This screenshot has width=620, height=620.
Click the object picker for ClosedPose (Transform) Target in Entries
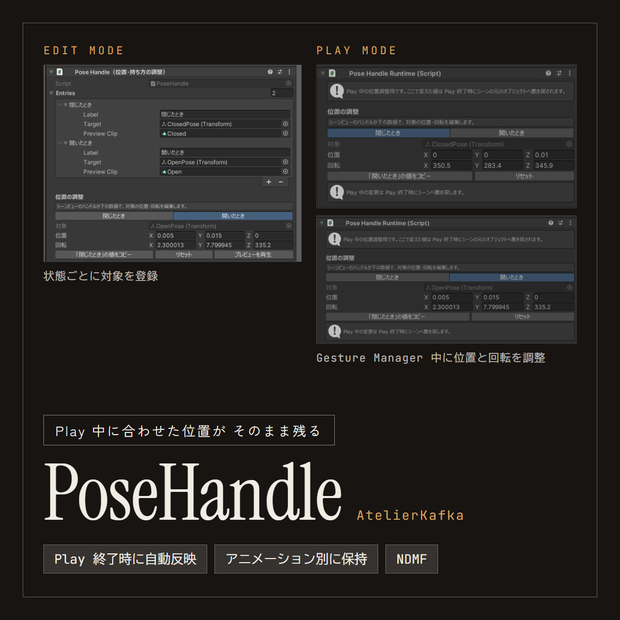(285, 124)
